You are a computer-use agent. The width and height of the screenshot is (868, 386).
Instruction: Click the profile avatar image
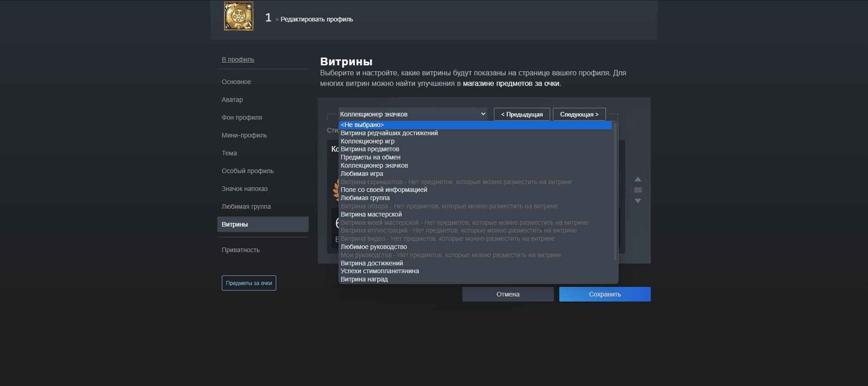click(x=238, y=16)
